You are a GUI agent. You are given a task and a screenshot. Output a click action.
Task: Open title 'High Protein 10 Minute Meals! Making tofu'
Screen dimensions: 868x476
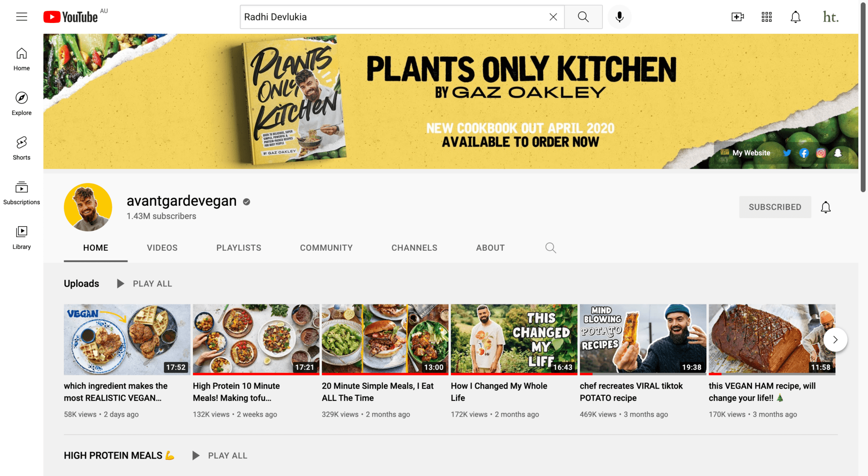coord(236,392)
